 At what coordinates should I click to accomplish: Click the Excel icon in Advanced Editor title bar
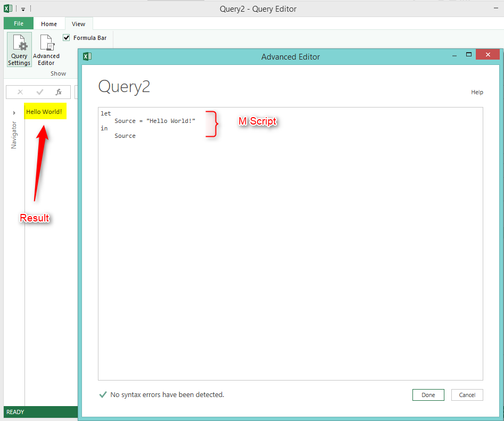87,56
